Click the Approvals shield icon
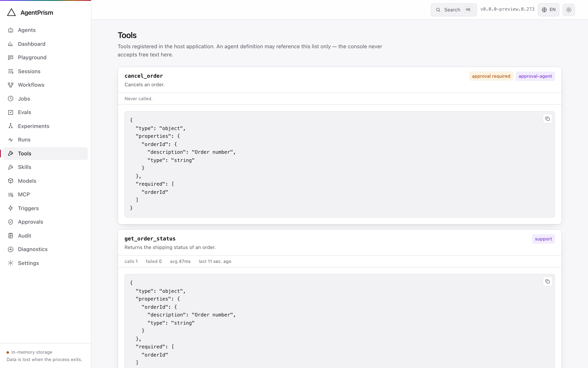 (x=10, y=222)
